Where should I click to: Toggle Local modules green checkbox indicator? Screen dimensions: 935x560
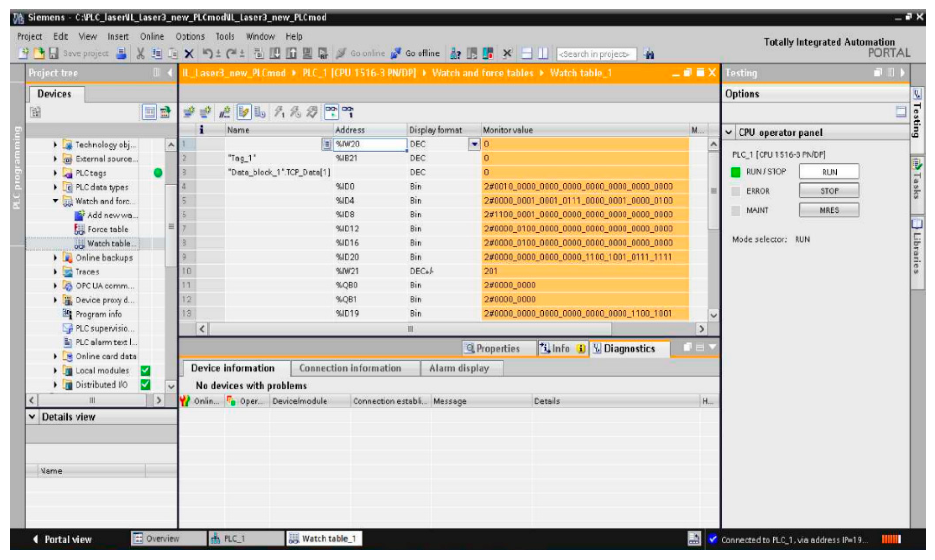click(x=145, y=370)
